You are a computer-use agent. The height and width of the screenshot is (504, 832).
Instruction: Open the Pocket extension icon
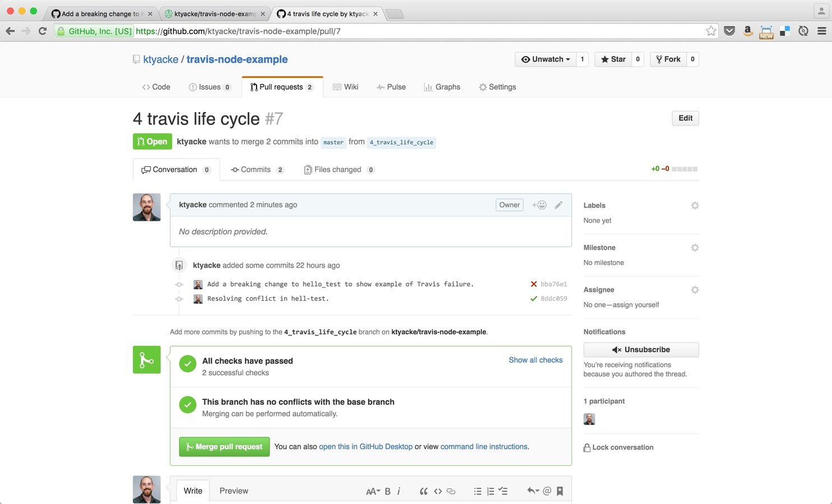point(729,31)
